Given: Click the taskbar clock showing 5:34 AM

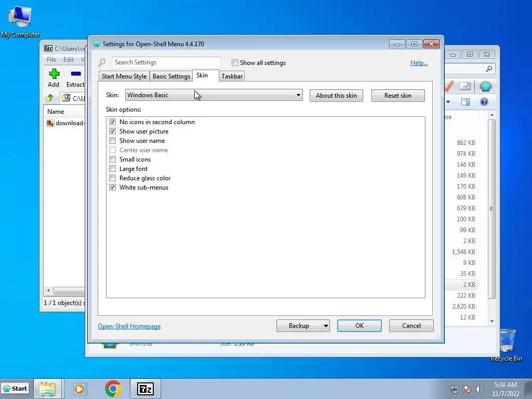Looking at the screenshot, I should click(x=506, y=389).
